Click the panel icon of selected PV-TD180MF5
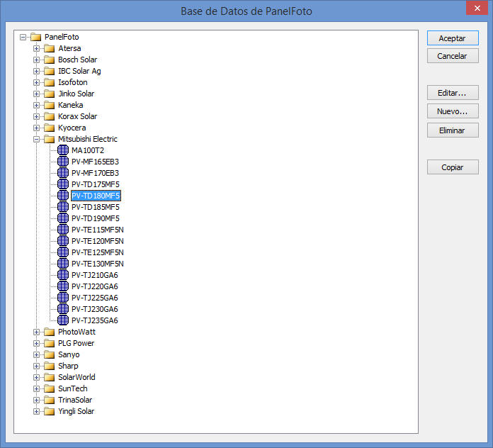This screenshot has width=493, height=448. click(x=63, y=196)
